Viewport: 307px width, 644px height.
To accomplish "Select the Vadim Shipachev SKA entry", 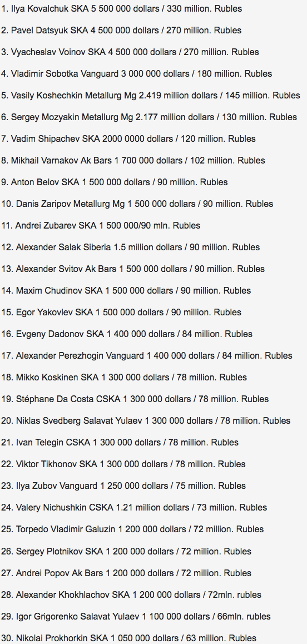I will coord(128,139).
